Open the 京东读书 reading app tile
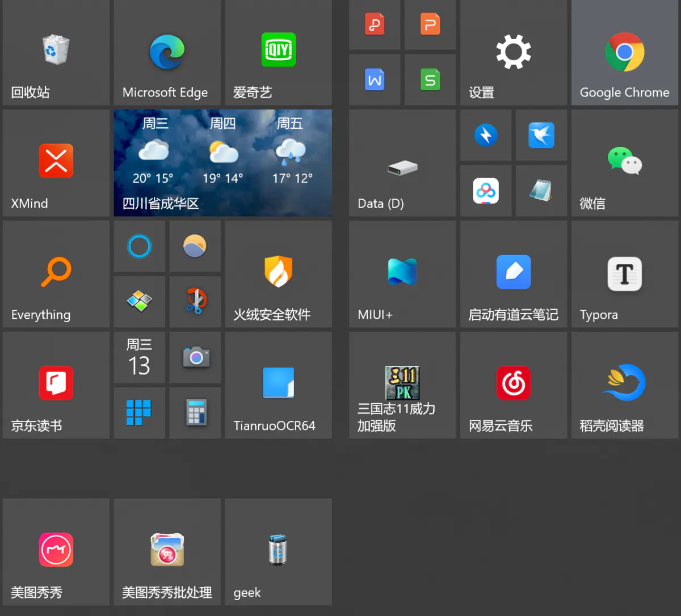The image size is (681, 616). (x=56, y=385)
